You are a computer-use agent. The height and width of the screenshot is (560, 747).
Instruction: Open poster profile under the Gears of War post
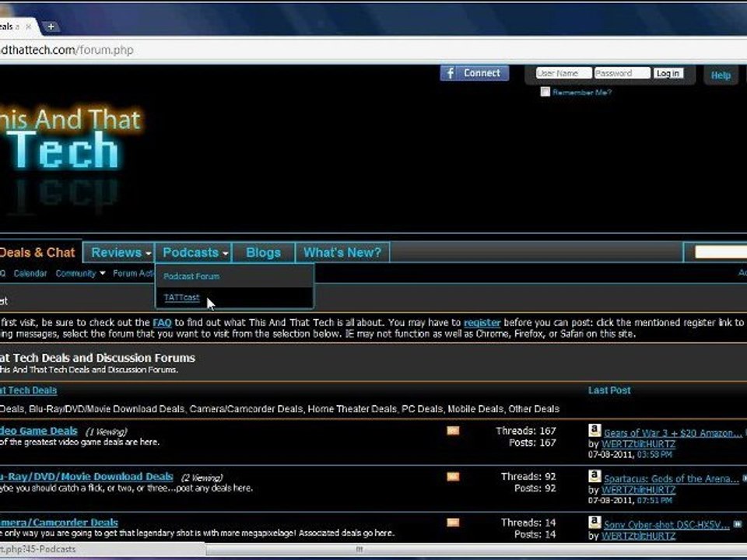(x=638, y=444)
